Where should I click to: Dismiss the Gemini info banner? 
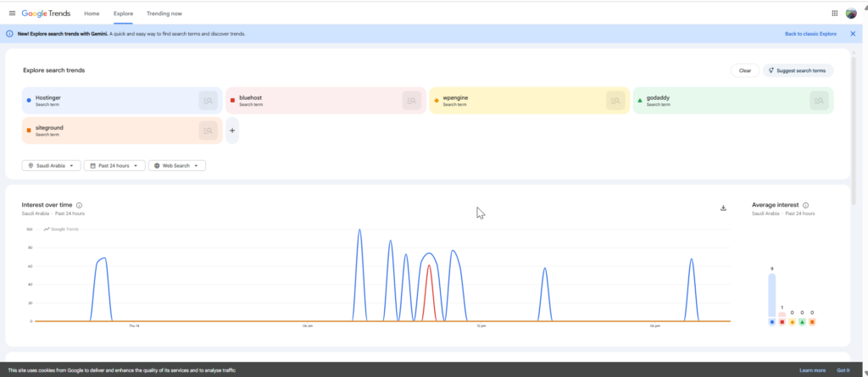(853, 34)
